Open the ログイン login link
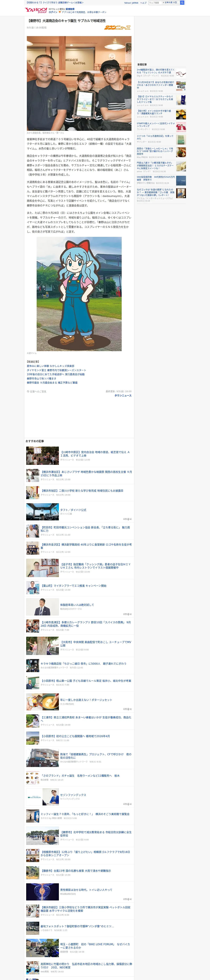 [53, 12]
